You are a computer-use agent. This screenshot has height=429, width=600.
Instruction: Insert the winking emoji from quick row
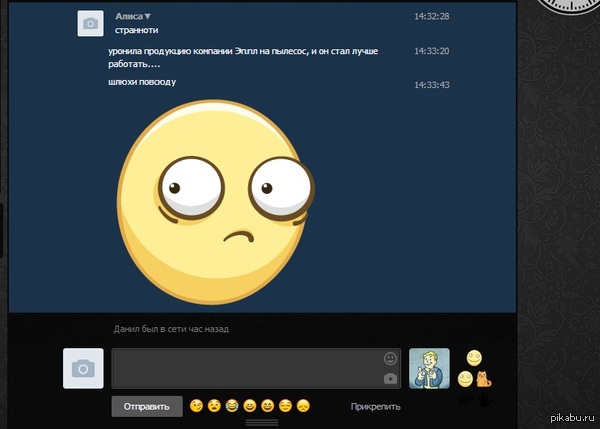(x=196, y=406)
